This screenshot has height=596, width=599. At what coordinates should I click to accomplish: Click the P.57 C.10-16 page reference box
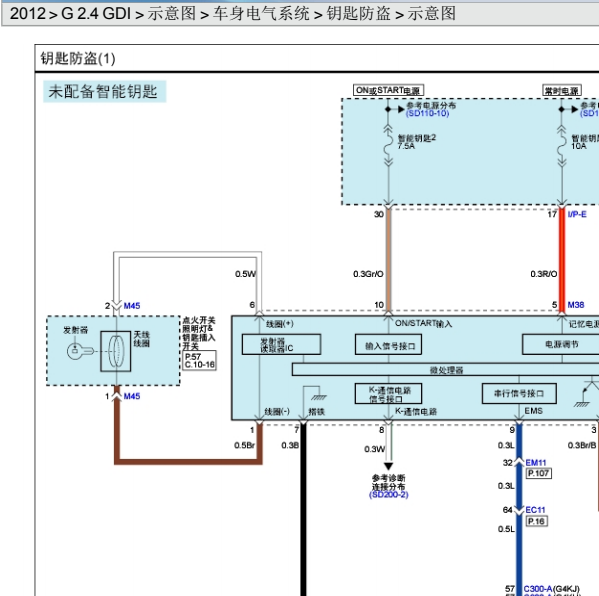coord(200,360)
